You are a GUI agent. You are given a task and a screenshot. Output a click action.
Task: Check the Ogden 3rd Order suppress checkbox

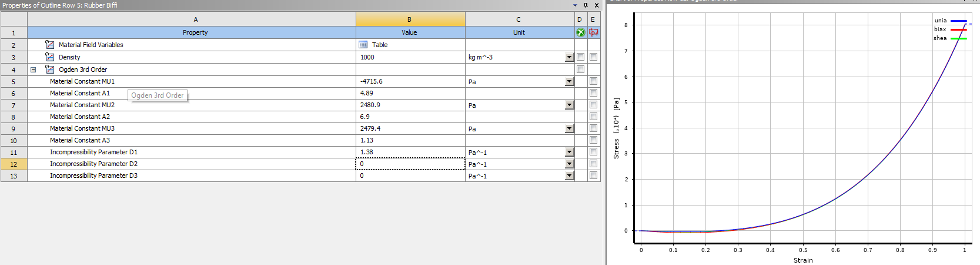pos(581,69)
